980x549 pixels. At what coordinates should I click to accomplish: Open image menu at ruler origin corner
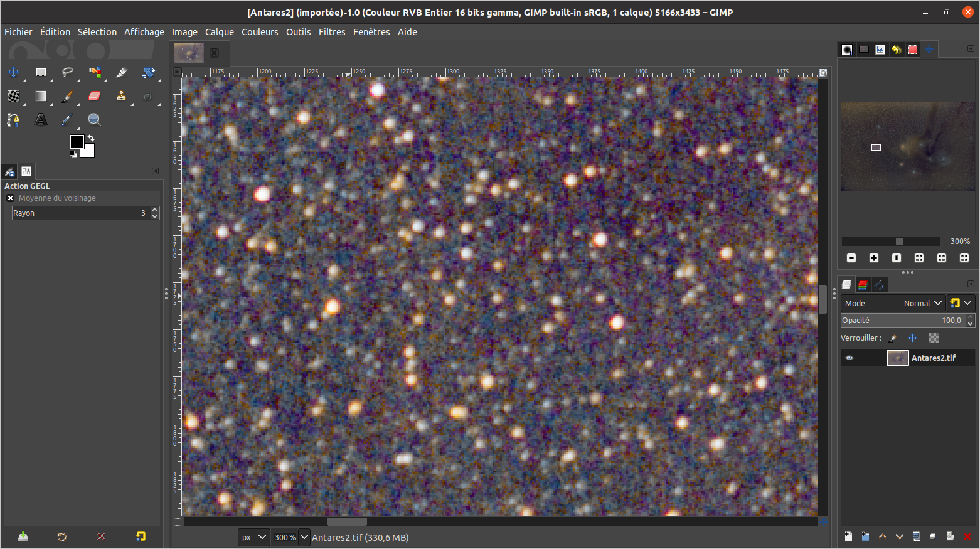point(177,72)
